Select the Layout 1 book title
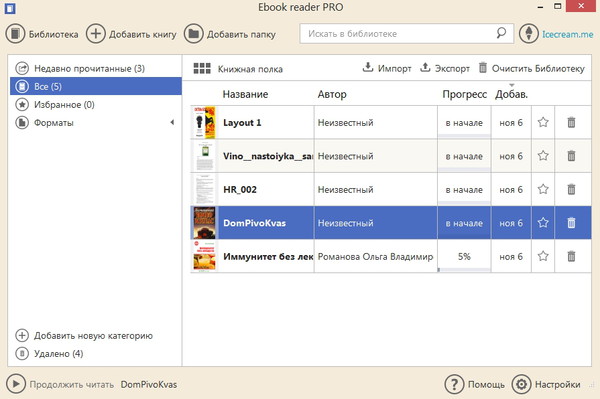Viewport: 600px width, 399px height. (x=242, y=123)
